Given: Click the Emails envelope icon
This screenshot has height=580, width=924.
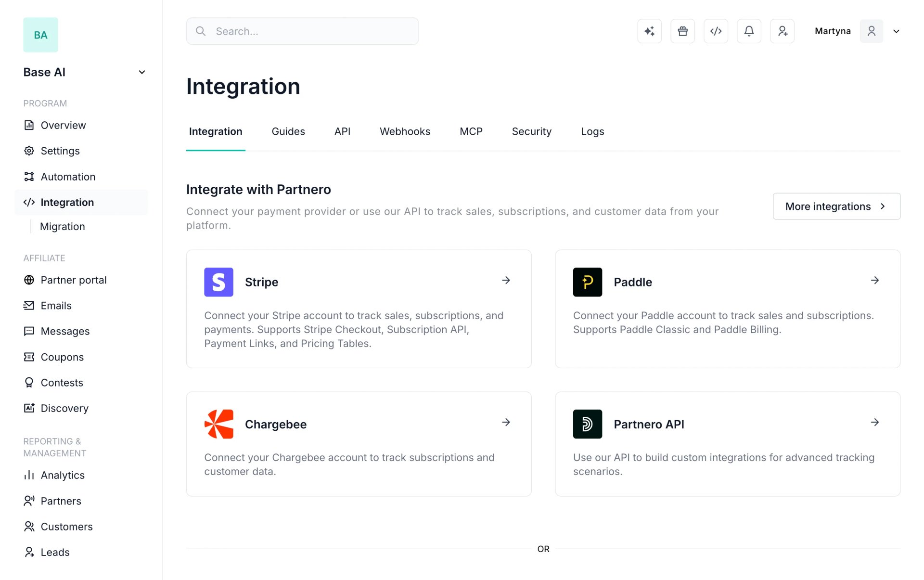Looking at the screenshot, I should coord(29,306).
